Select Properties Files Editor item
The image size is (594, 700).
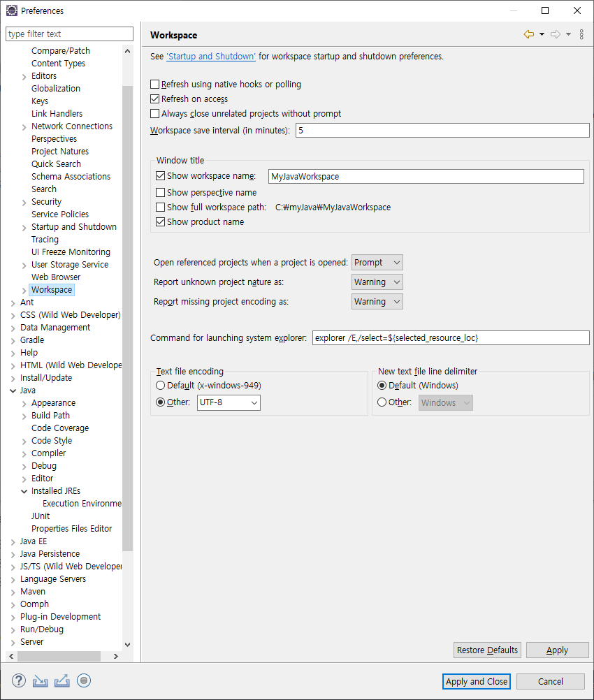click(x=71, y=529)
